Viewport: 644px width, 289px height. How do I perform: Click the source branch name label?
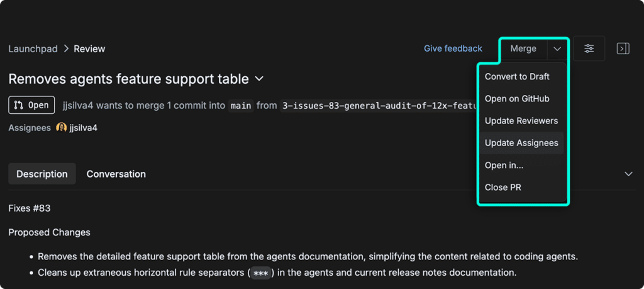point(378,106)
